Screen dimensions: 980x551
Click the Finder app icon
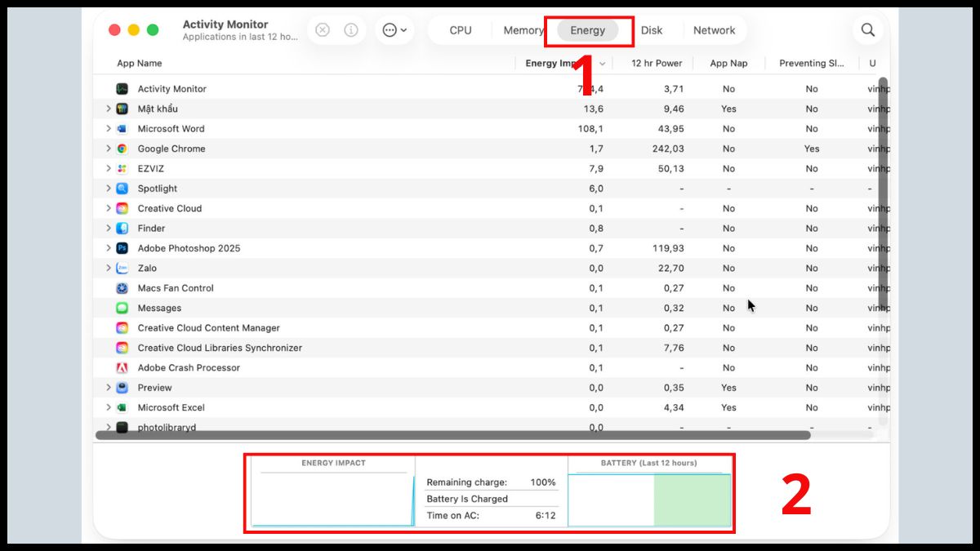[122, 229]
